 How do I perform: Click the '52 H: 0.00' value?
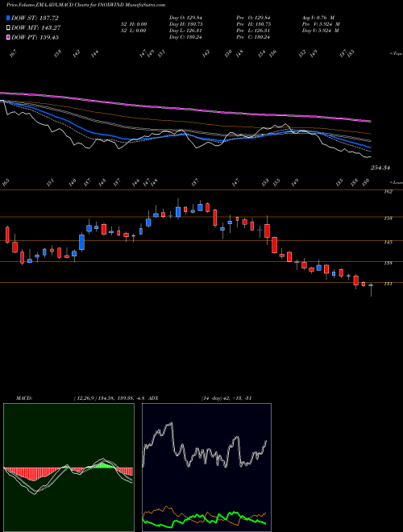tap(133, 24)
